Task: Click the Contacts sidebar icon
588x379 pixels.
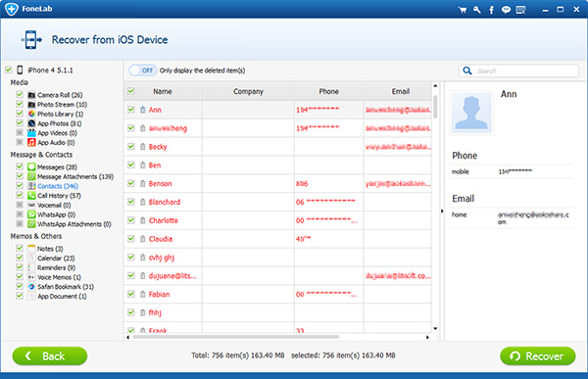Action: point(31,186)
